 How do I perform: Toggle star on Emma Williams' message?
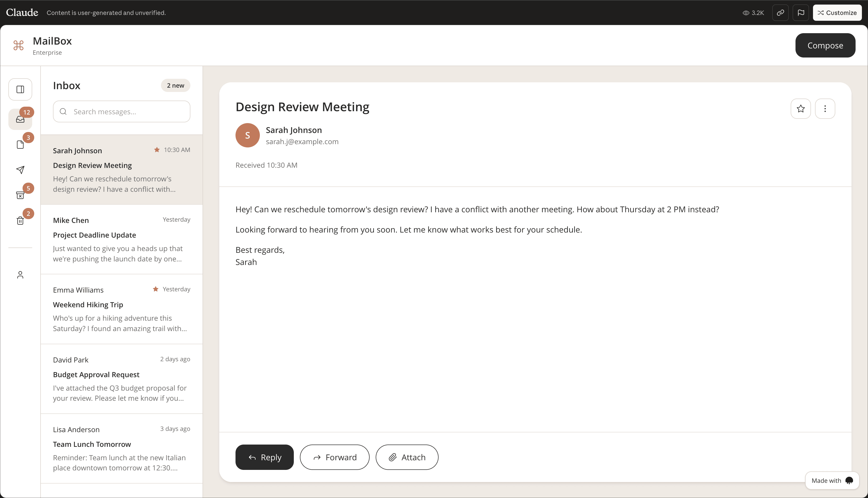(x=155, y=289)
